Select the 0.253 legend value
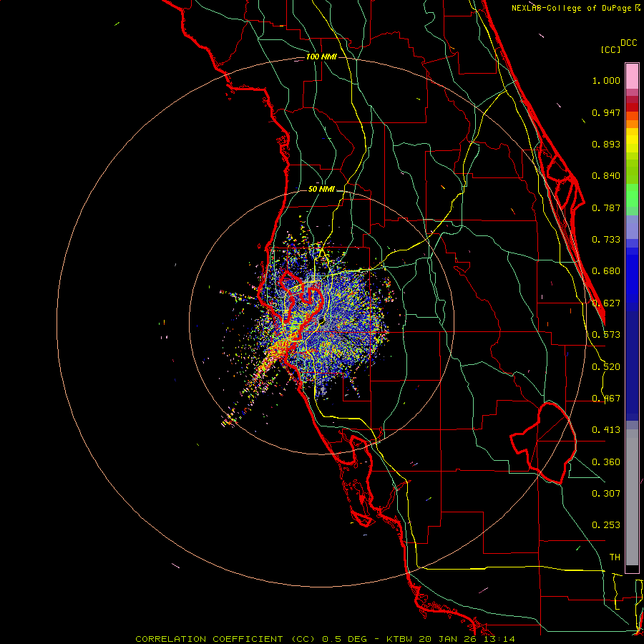 pos(606,525)
